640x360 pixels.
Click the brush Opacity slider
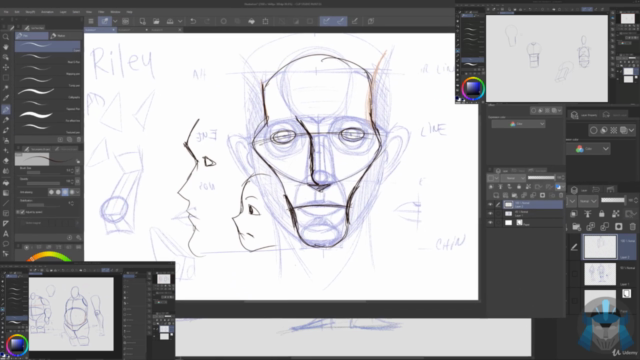click(x=43, y=182)
